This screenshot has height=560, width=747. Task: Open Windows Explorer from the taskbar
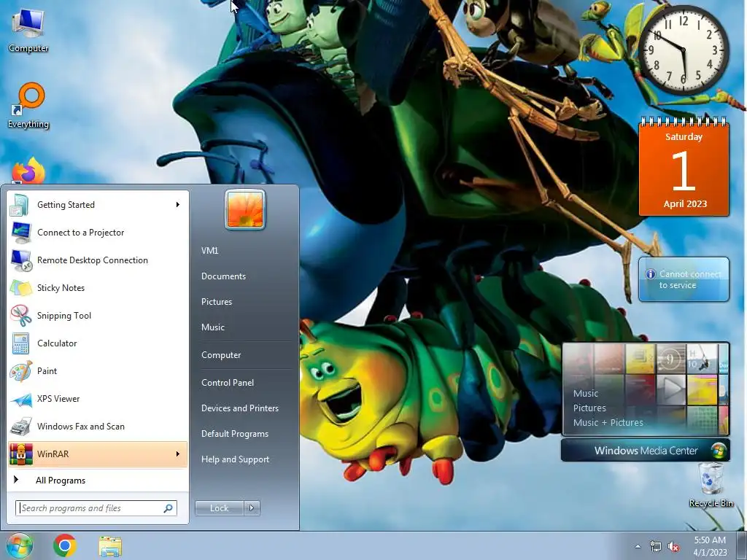[x=110, y=546]
